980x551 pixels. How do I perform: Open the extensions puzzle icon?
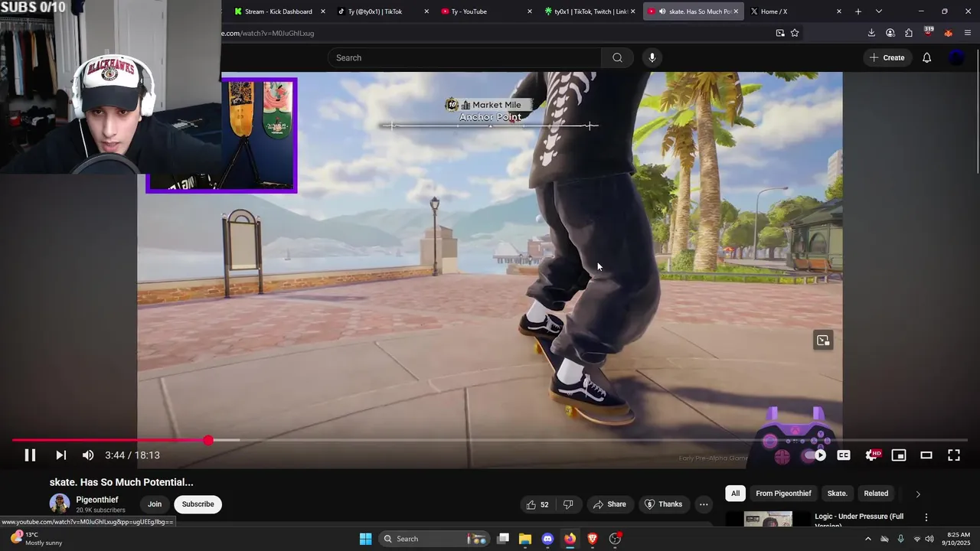[x=909, y=33]
